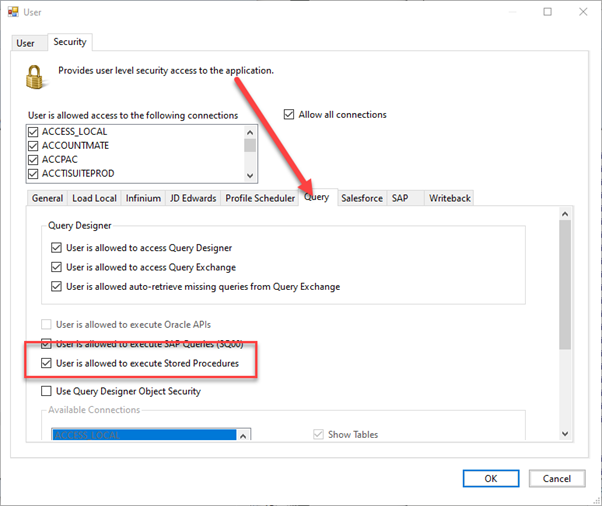
Task: Open the Load Local sub-tab
Action: [94, 198]
